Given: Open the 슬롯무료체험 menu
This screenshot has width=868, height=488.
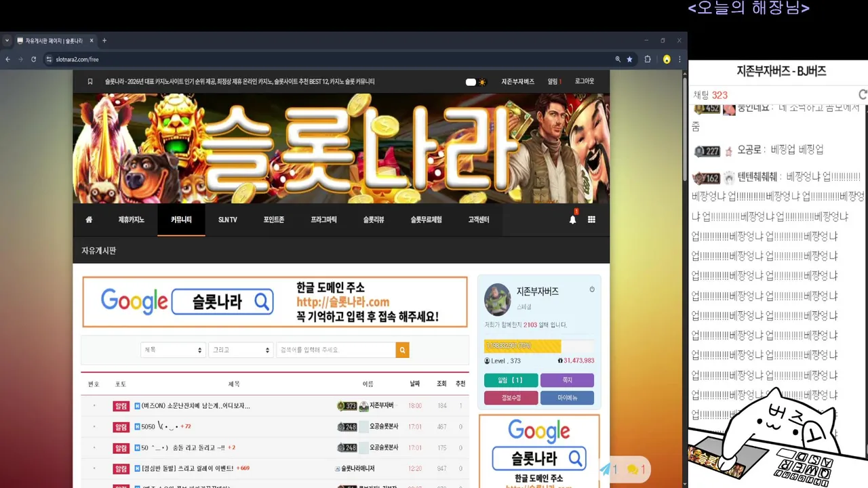Looking at the screenshot, I should (x=426, y=220).
